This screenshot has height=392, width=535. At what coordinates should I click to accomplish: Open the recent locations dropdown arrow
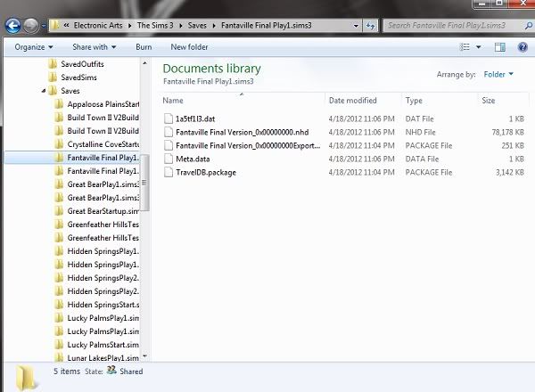click(x=44, y=26)
